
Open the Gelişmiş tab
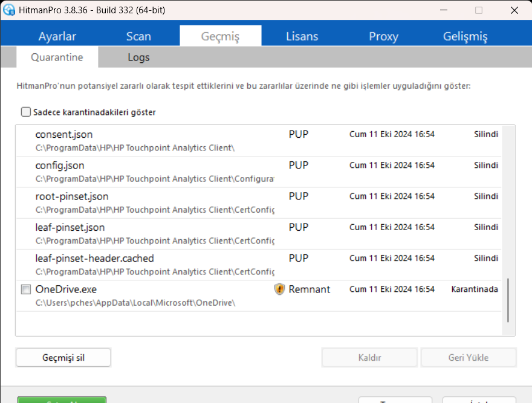coord(465,36)
